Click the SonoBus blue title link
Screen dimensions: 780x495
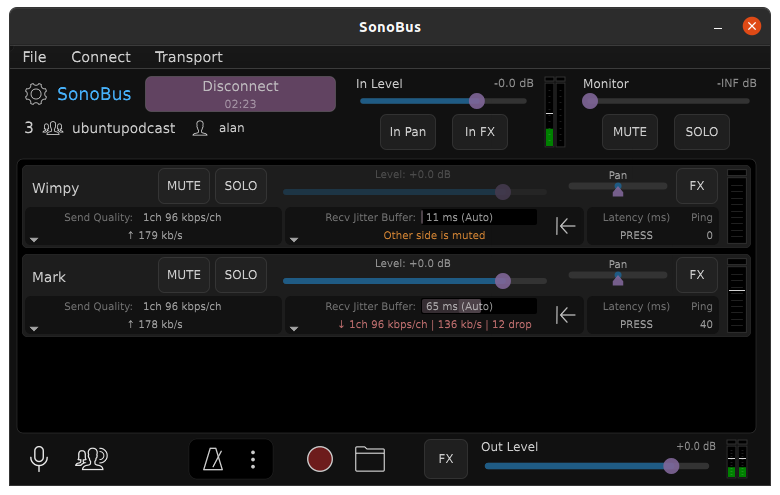(x=94, y=94)
